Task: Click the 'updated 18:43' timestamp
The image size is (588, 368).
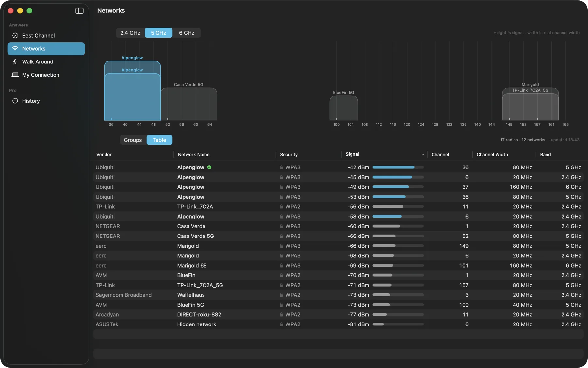Action: [x=565, y=140]
